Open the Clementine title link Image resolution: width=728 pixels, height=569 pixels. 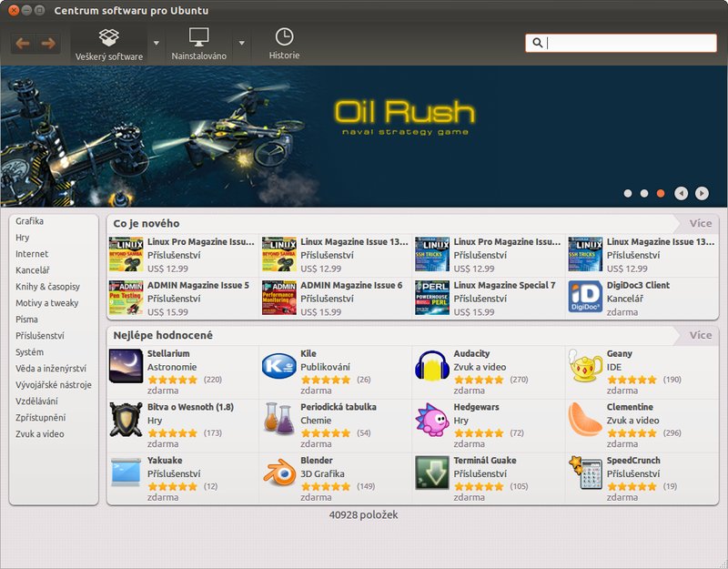(x=630, y=407)
